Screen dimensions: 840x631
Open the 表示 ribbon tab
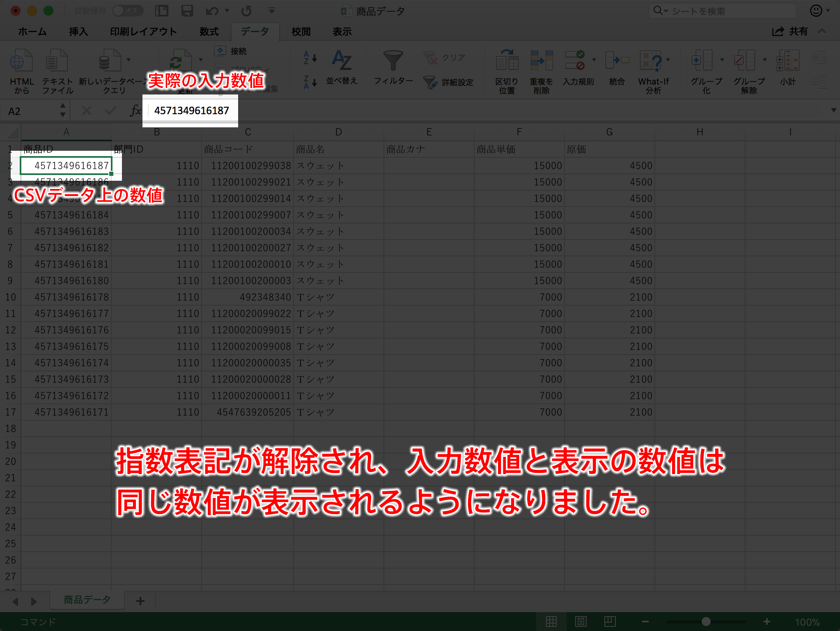(342, 32)
